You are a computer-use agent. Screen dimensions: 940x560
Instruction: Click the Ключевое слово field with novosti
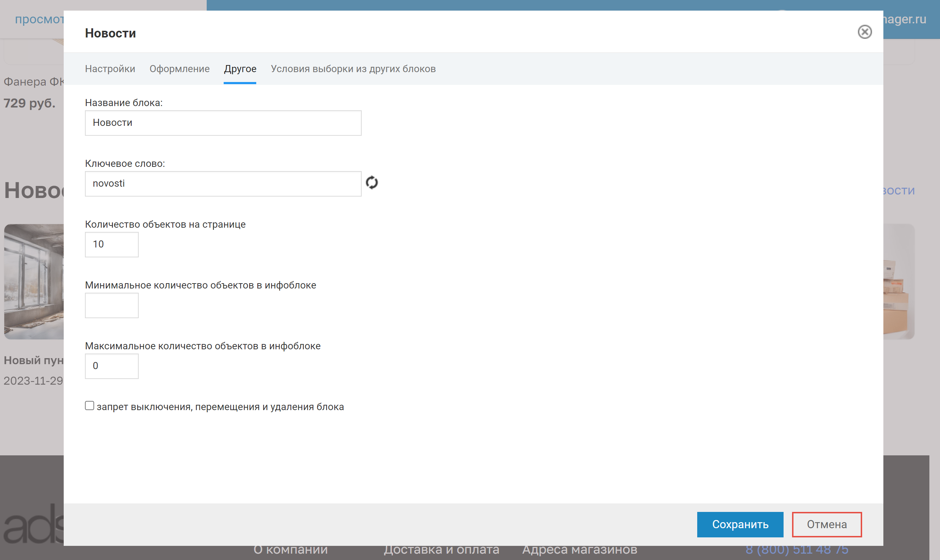click(x=223, y=184)
